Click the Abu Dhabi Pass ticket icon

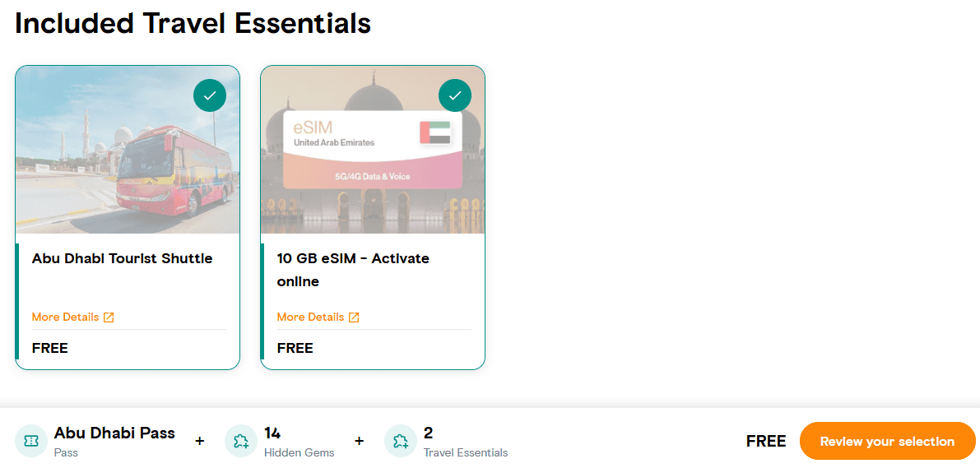pos(31,442)
